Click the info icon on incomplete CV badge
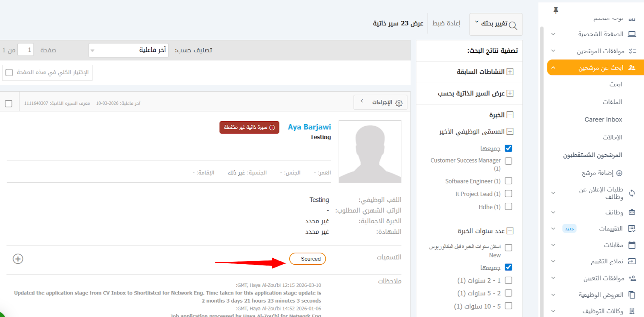The width and height of the screenshot is (644, 317). coord(272,128)
